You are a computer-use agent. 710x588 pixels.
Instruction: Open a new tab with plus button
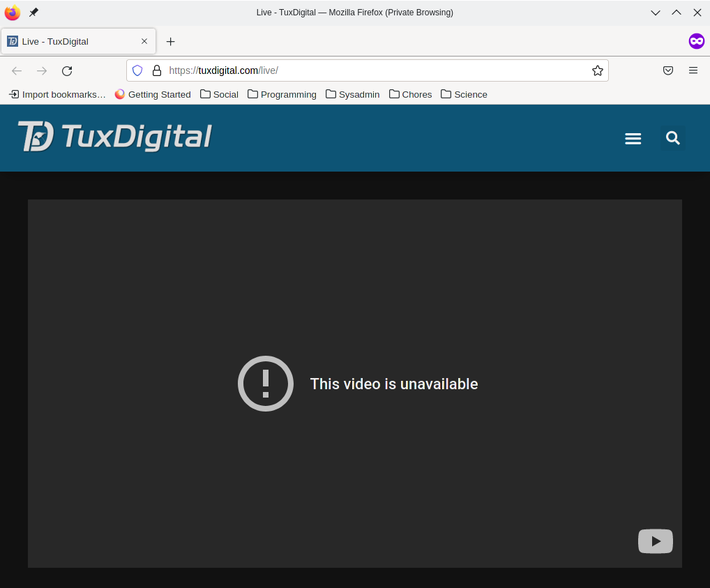point(170,41)
